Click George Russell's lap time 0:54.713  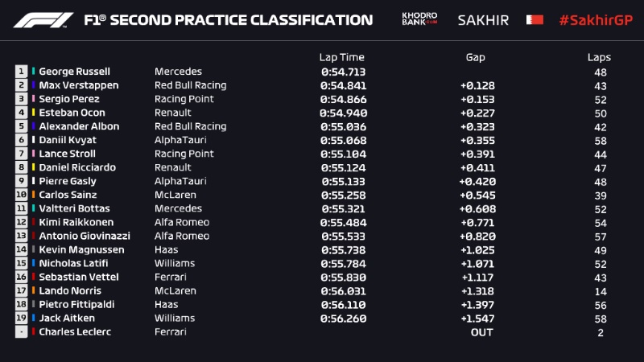click(x=343, y=72)
